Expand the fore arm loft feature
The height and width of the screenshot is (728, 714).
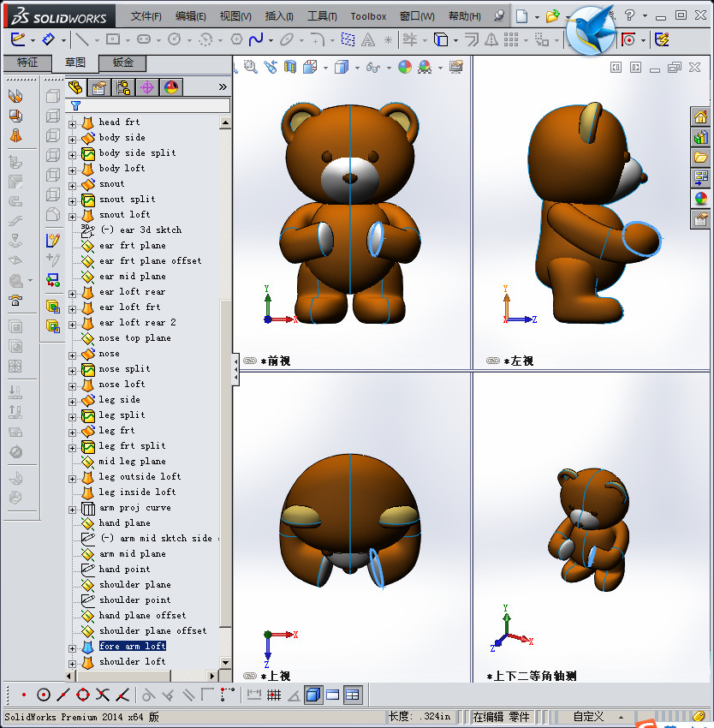click(73, 648)
